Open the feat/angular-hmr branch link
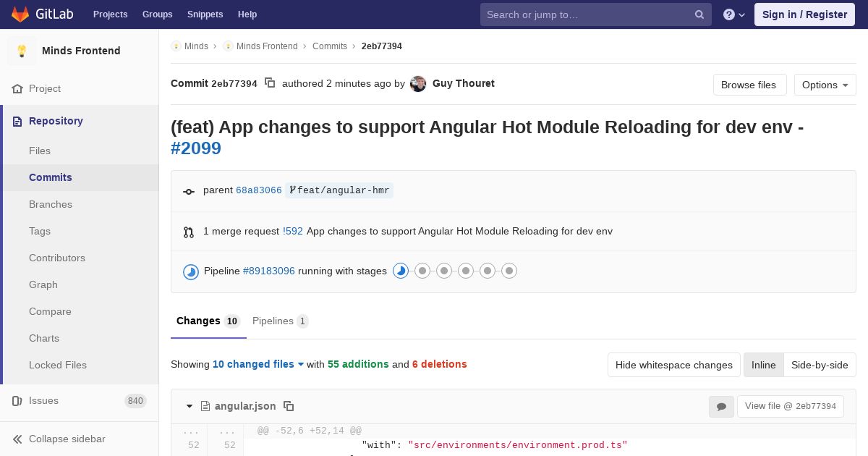This screenshot has height=456, width=868. tap(339, 191)
